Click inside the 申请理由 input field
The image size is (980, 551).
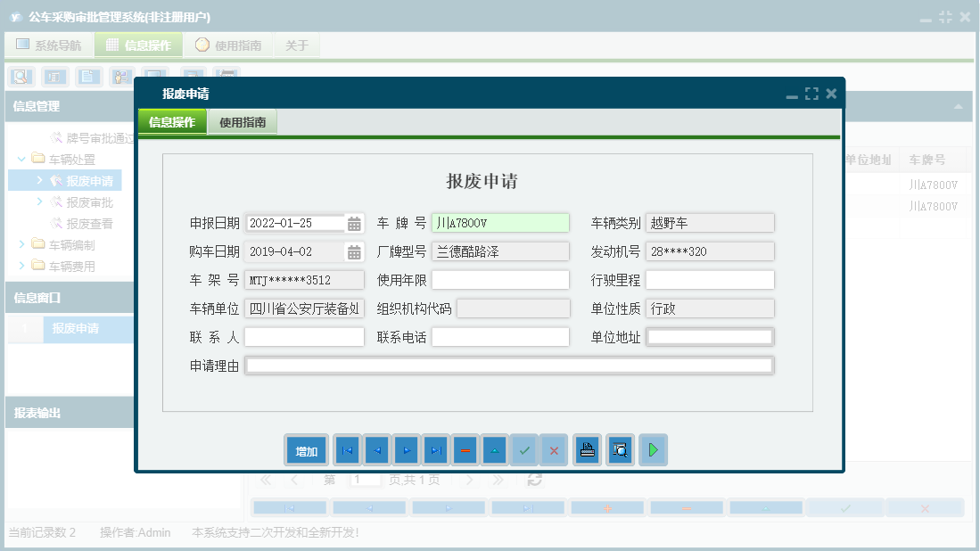point(508,365)
